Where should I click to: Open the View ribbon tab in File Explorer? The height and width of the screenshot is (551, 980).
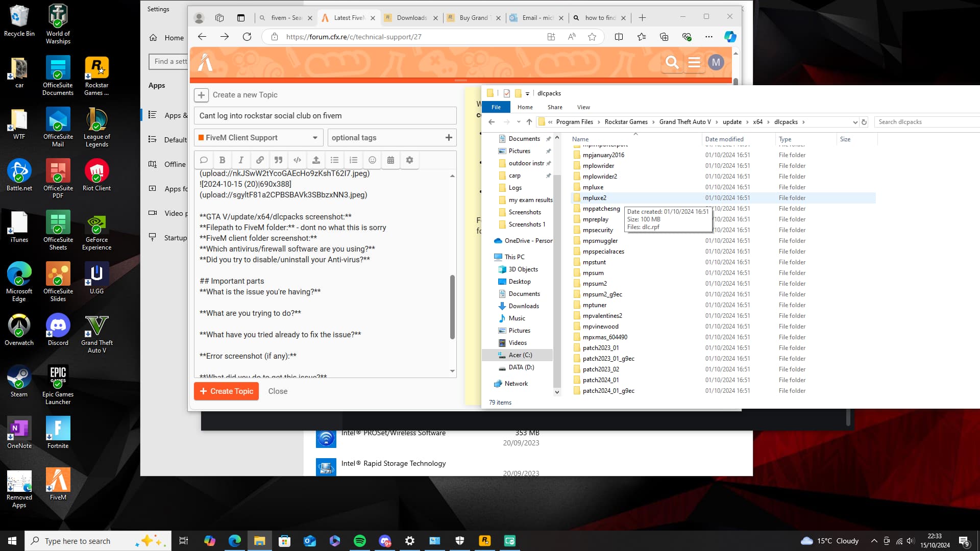point(583,107)
